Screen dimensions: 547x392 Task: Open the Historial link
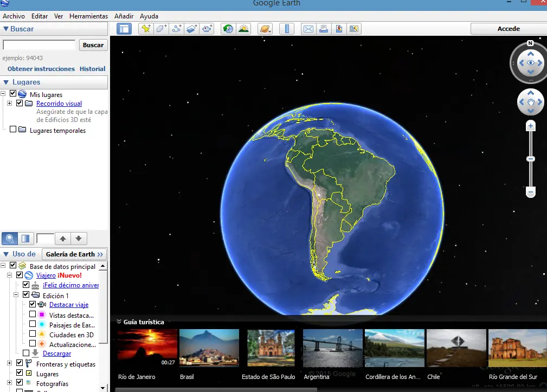pyautogui.click(x=93, y=69)
